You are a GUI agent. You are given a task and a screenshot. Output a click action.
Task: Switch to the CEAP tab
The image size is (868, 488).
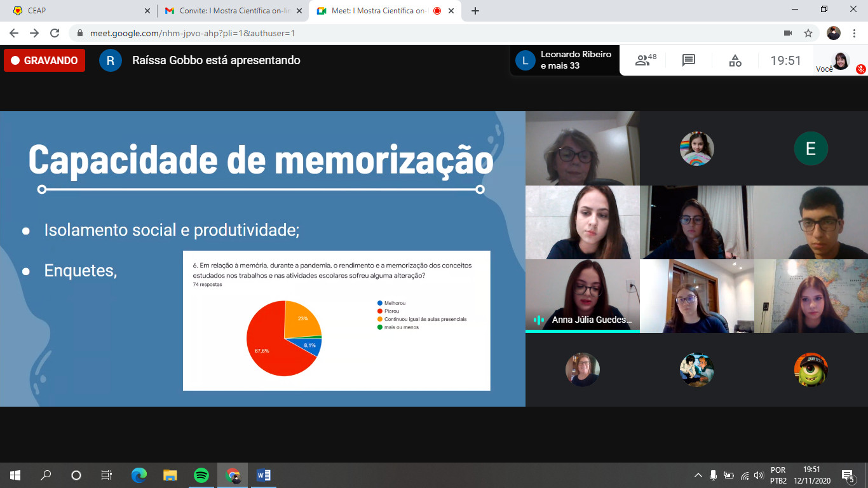[76, 11]
